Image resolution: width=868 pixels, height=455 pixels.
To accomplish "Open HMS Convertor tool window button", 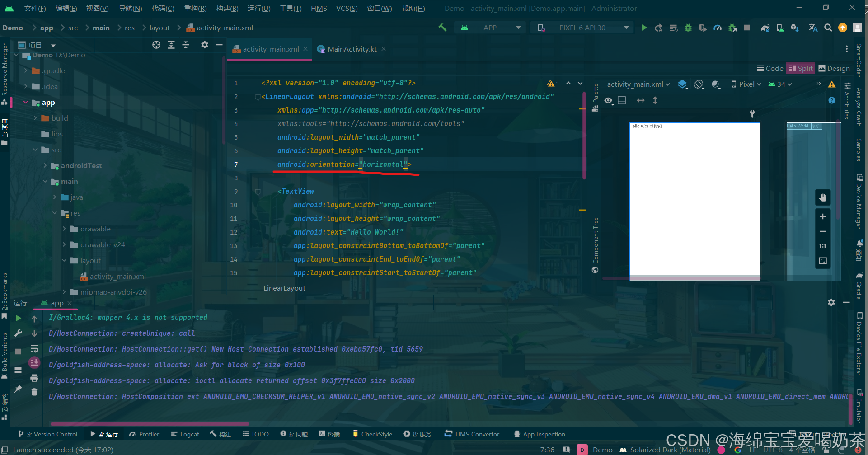I will 472,434.
